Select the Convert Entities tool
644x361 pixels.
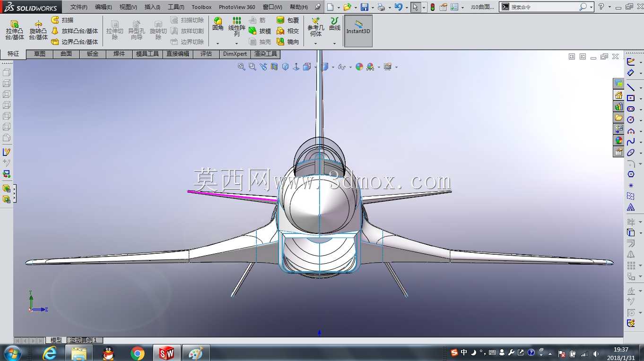[x=631, y=232]
